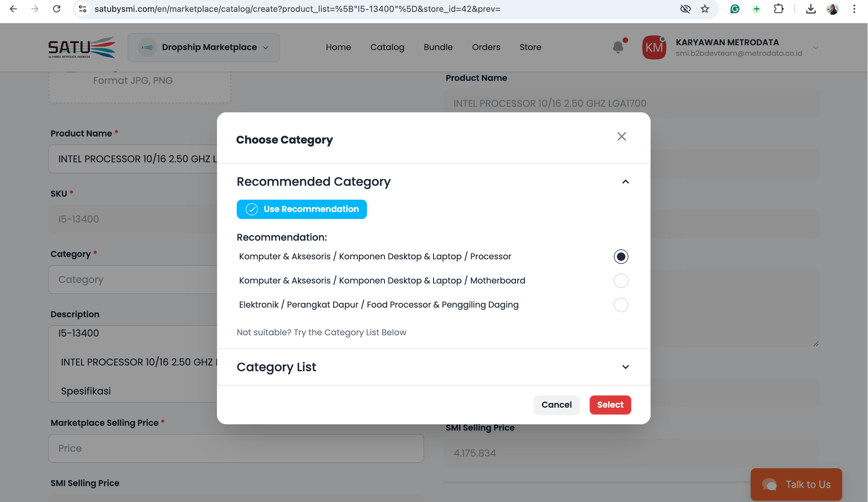
Task: Reload the page
Action: [57, 9]
